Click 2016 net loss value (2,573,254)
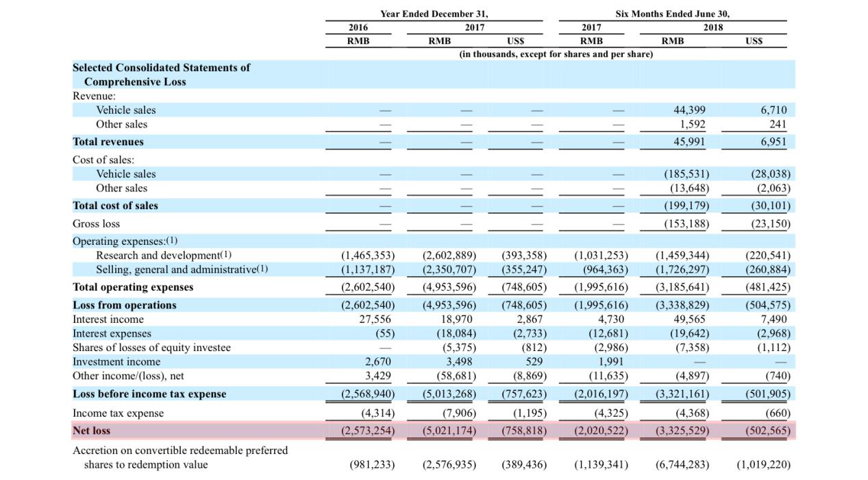 click(x=368, y=431)
